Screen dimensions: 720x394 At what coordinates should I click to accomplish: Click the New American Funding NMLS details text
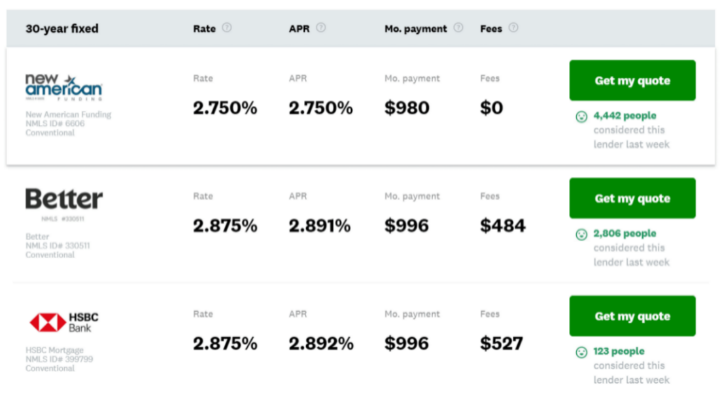[x=68, y=124]
